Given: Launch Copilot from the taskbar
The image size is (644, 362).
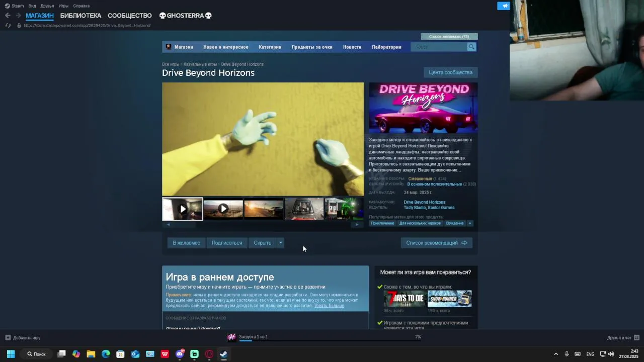Looking at the screenshot, I should pos(76,354).
